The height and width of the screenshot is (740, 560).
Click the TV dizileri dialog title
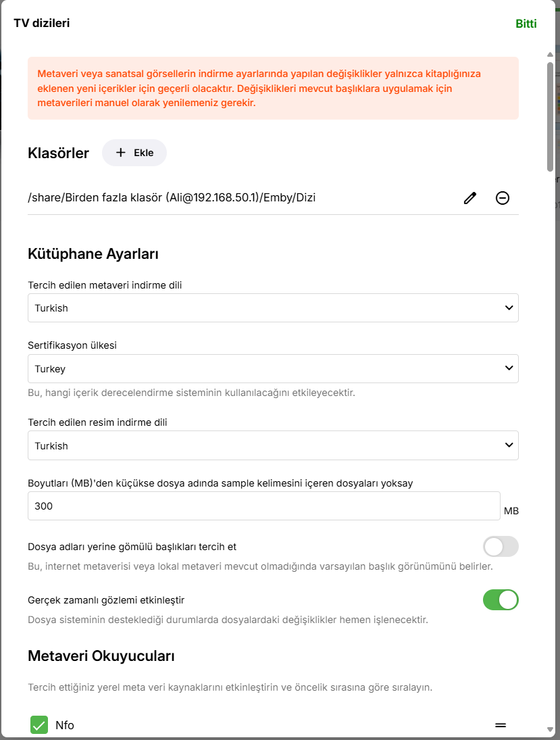pyautogui.click(x=42, y=23)
